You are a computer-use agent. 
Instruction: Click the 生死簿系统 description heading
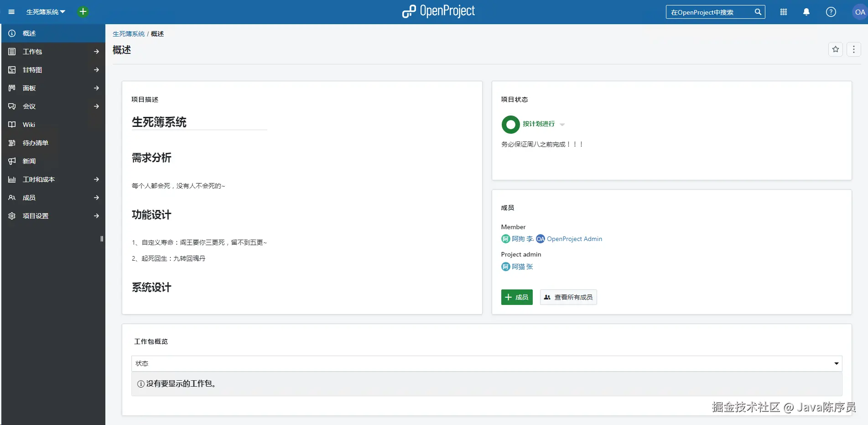click(159, 122)
